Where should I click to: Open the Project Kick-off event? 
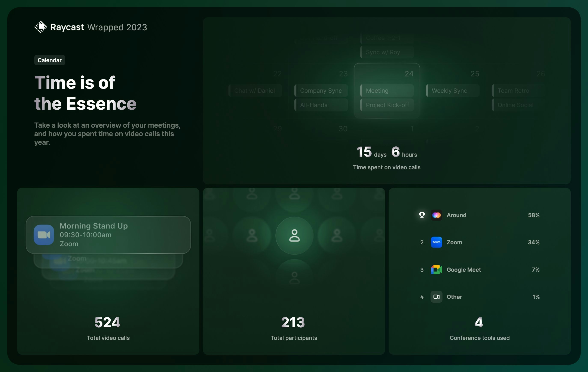click(x=387, y=105)
